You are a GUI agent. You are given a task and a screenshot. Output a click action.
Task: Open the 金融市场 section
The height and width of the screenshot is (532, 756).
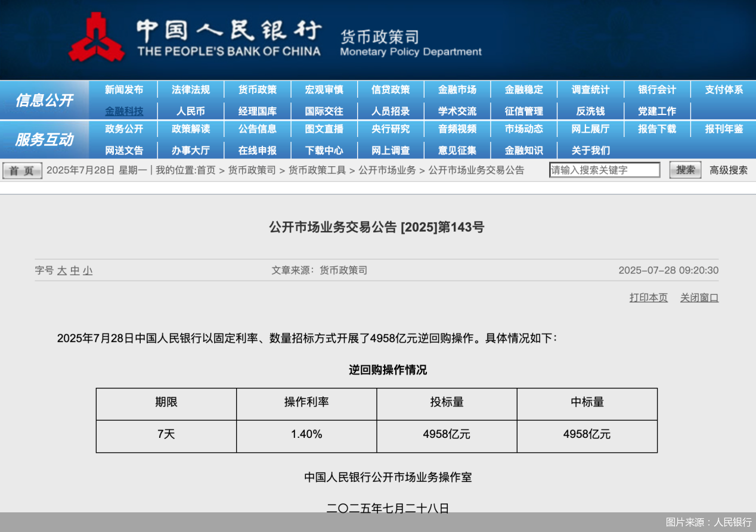click(457, 90)
